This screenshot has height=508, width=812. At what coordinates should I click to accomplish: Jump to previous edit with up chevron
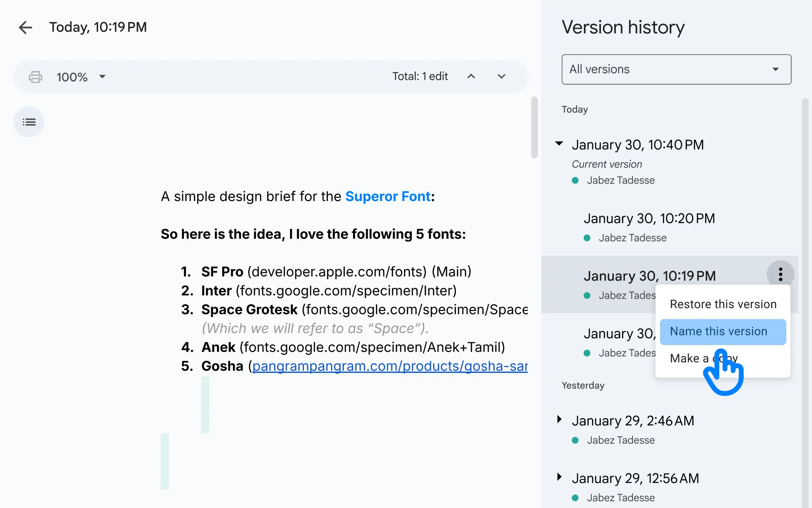471,76
